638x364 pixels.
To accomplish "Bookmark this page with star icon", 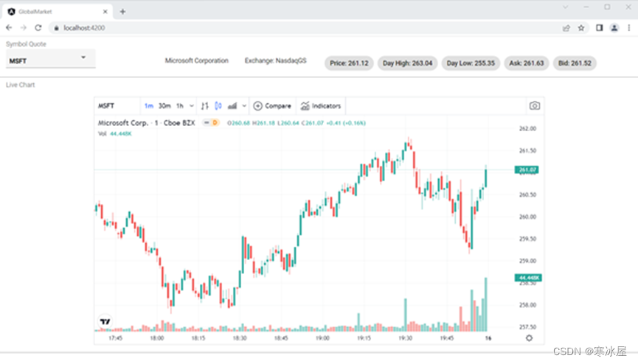I will 581,28.
